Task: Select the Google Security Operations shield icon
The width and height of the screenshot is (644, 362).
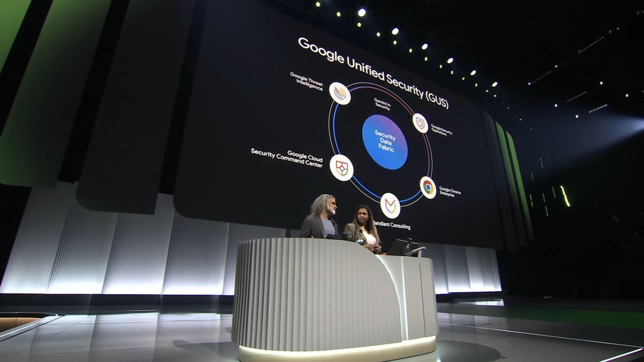Action: 420,123
